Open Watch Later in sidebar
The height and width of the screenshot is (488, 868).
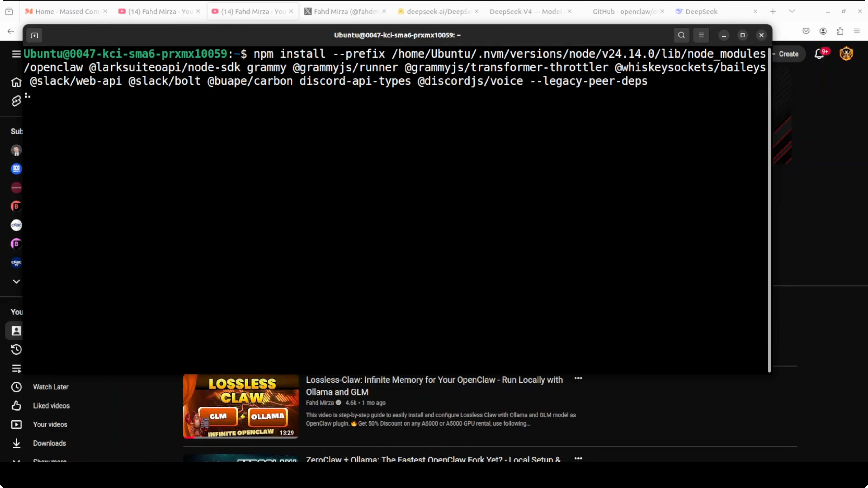click(x=50, y=387)
